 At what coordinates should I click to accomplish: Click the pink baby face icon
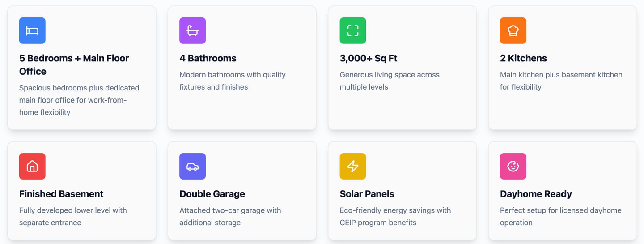(513, 166)
